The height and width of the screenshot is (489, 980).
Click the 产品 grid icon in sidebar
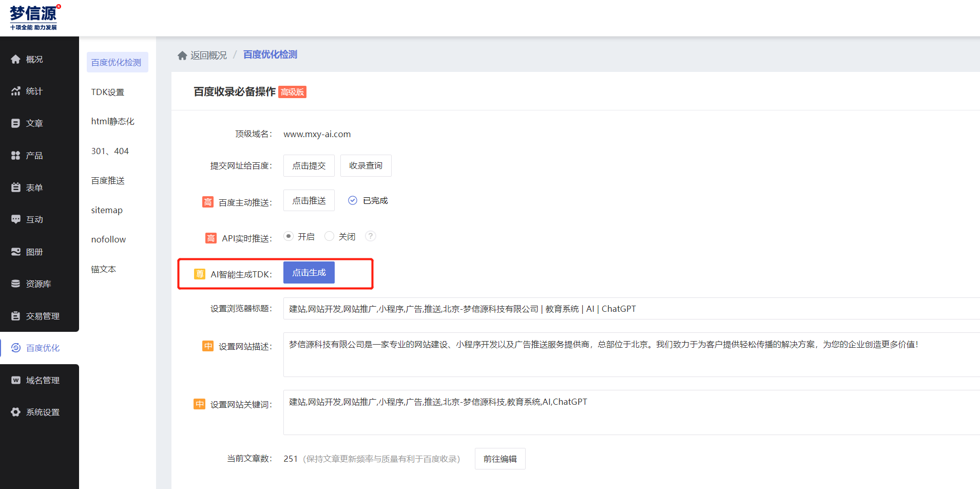tap(16, 155)
